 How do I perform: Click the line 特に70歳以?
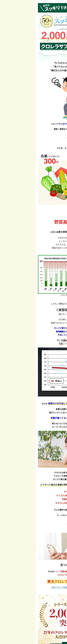(x=62, y=340)
